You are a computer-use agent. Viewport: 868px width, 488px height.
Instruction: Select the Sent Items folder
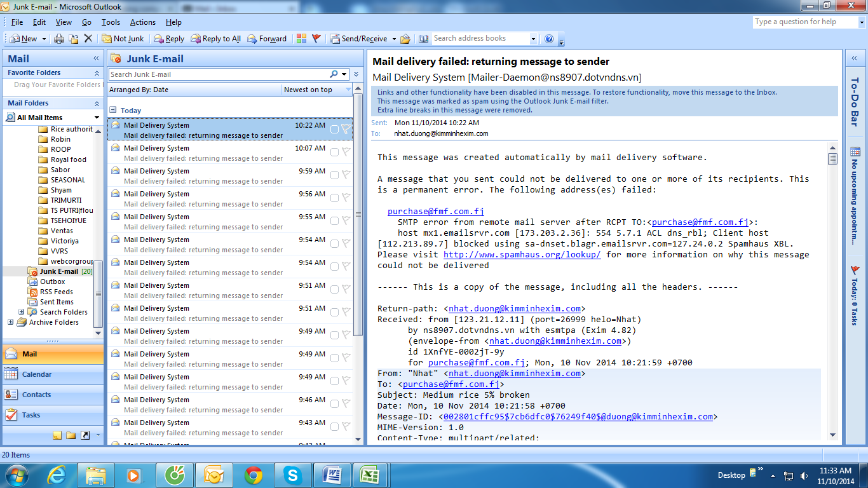57,302
